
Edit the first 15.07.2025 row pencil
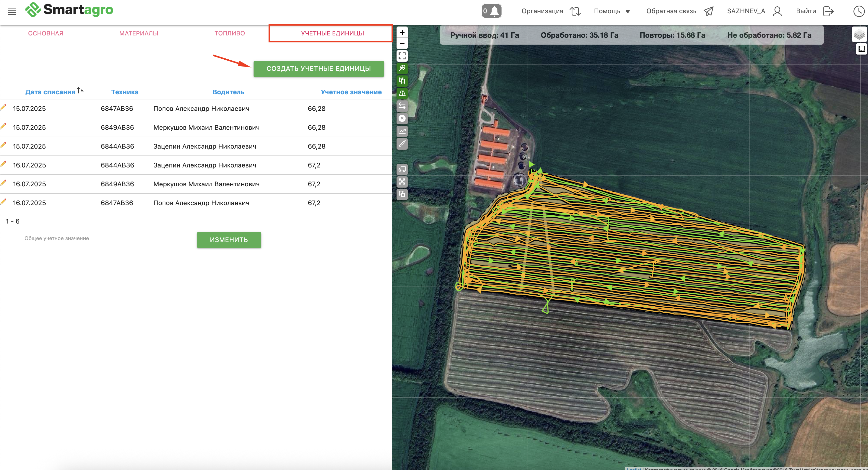(x=3, y=108)
